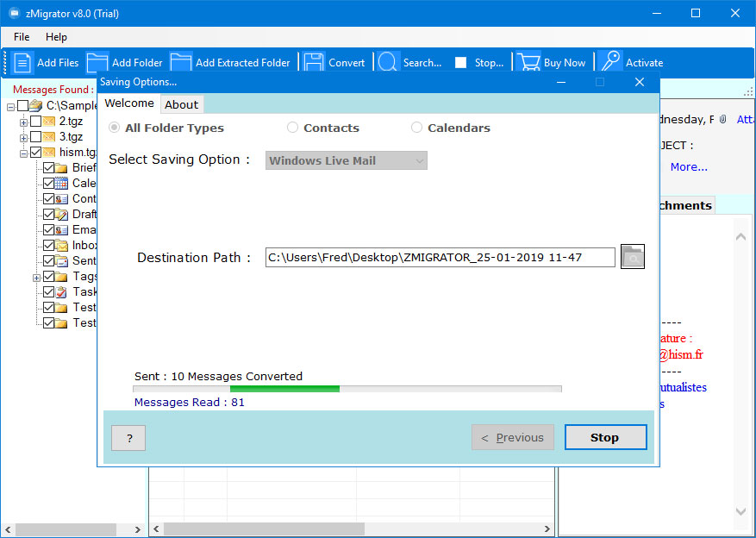Click the folder tree horizontal scrollbar thumb
756x538 pixels.
click(x=66, y=529)
